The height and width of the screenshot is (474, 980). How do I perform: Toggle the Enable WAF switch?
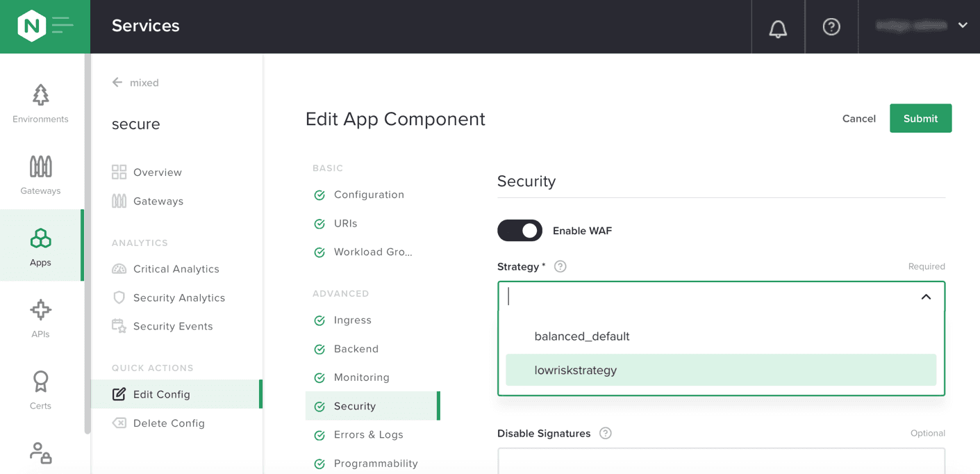click(x=520, y=231)
